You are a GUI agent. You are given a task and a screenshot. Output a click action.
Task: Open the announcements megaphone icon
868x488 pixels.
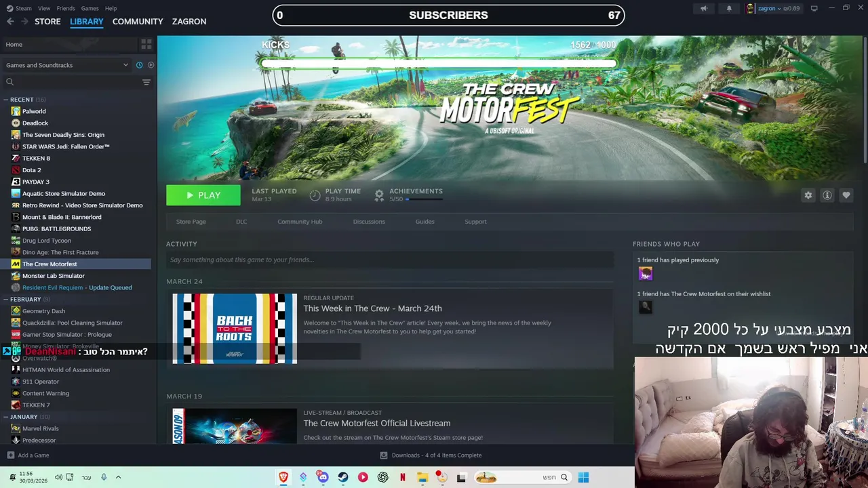point(704,8)
